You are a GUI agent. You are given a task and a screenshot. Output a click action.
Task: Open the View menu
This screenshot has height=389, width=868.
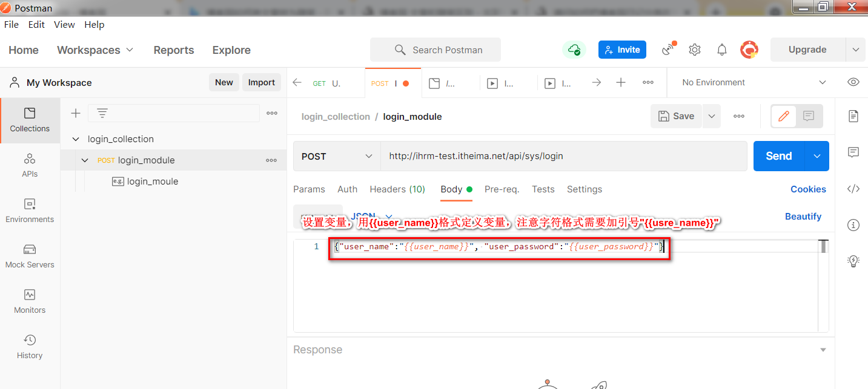pos(64,25)
